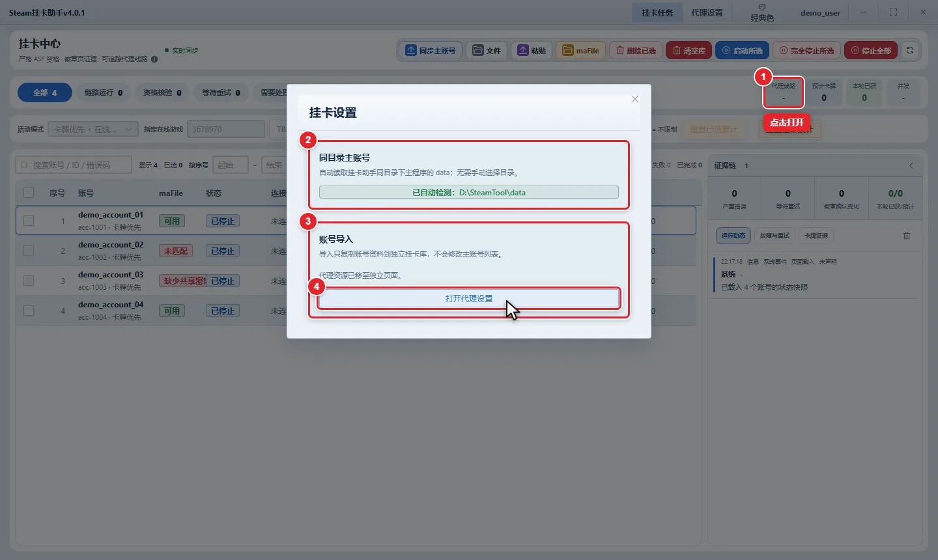This screenshot has width=938, height=560.
Task: Select the 运行动态 log tab
Action: [x=733, y=236]
